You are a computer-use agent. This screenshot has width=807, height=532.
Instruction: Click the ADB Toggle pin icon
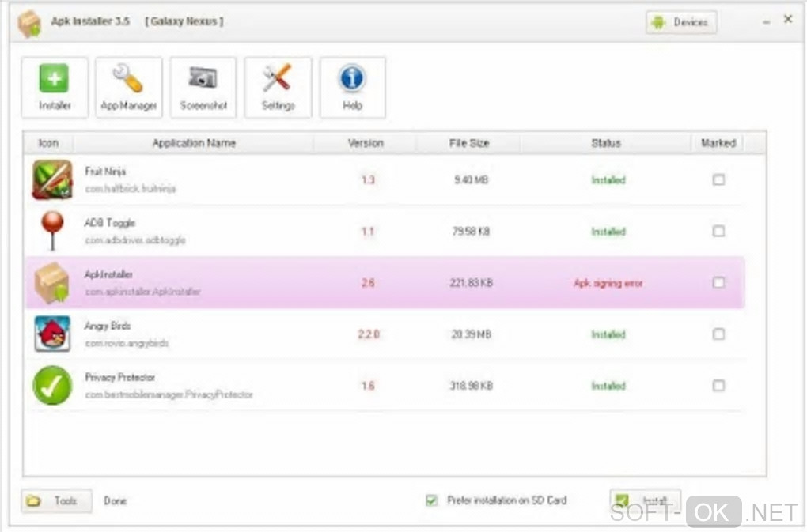(x=52, y=231)
